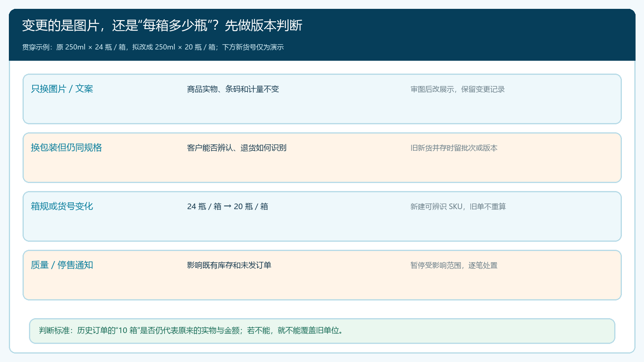Click empty area in the 箱规或货号变化 card
The image size is (644, 362).
click(322, 227)
